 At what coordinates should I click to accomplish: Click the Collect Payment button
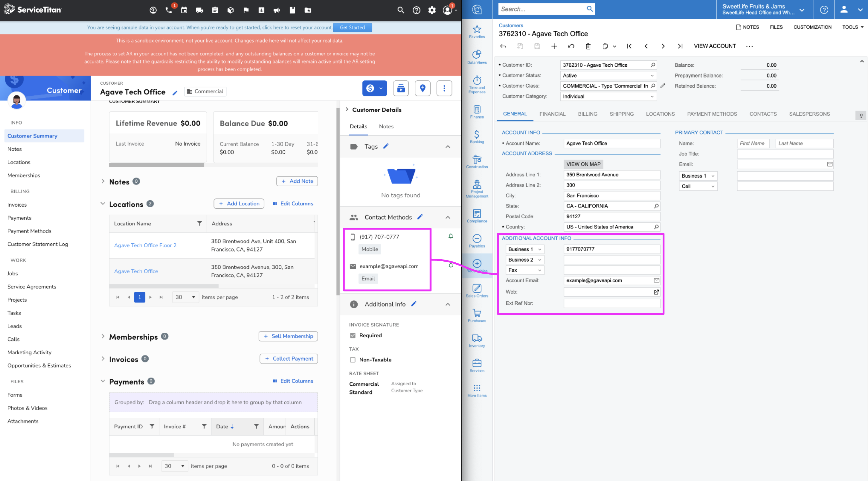[x=289, y=358]
